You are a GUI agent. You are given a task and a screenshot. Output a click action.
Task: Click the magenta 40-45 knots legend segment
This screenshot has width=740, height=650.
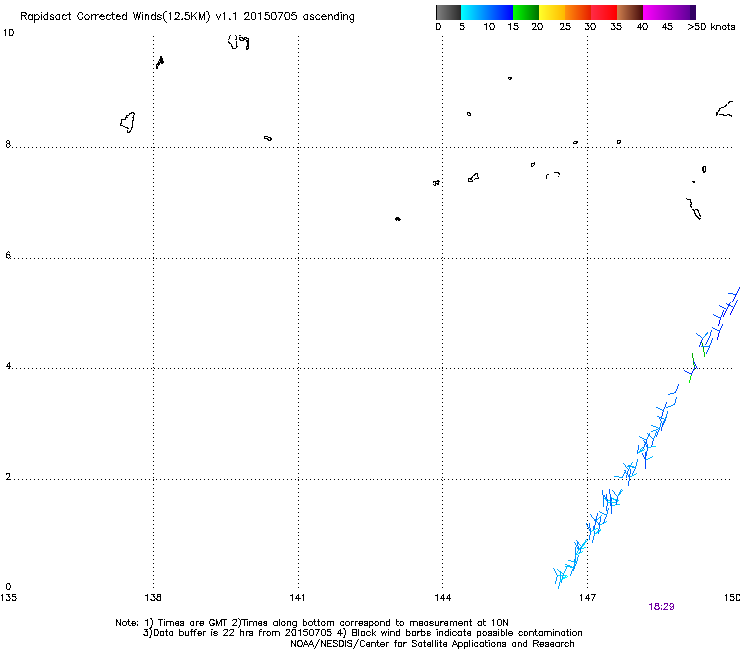(656, 12)
